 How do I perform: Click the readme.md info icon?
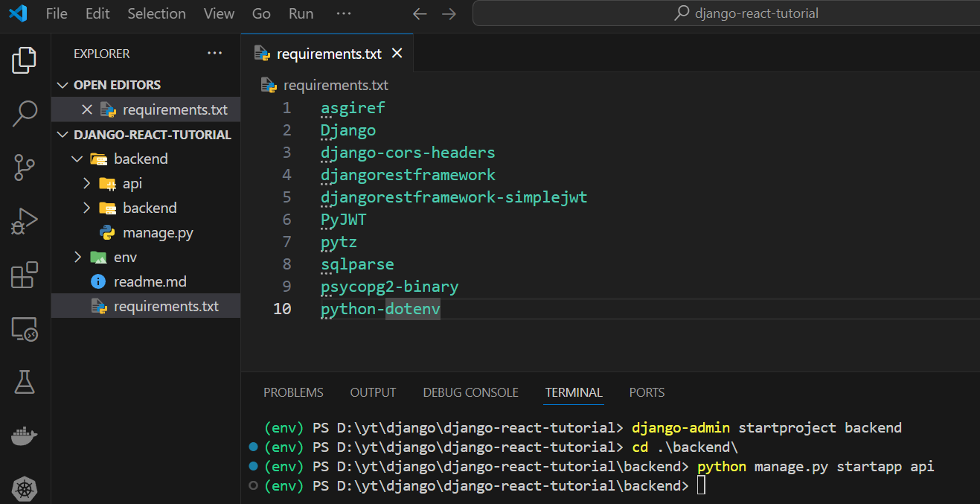point(98,282)
